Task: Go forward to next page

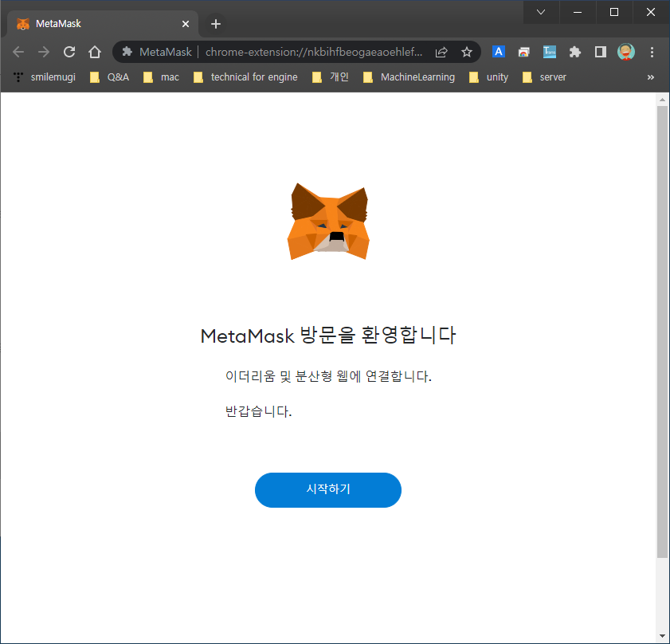Action: coord(44,52)
